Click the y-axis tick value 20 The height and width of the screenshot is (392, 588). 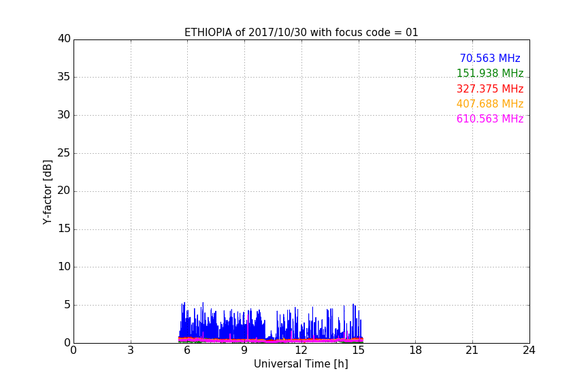pyautogui.click(x=64, y=191)
